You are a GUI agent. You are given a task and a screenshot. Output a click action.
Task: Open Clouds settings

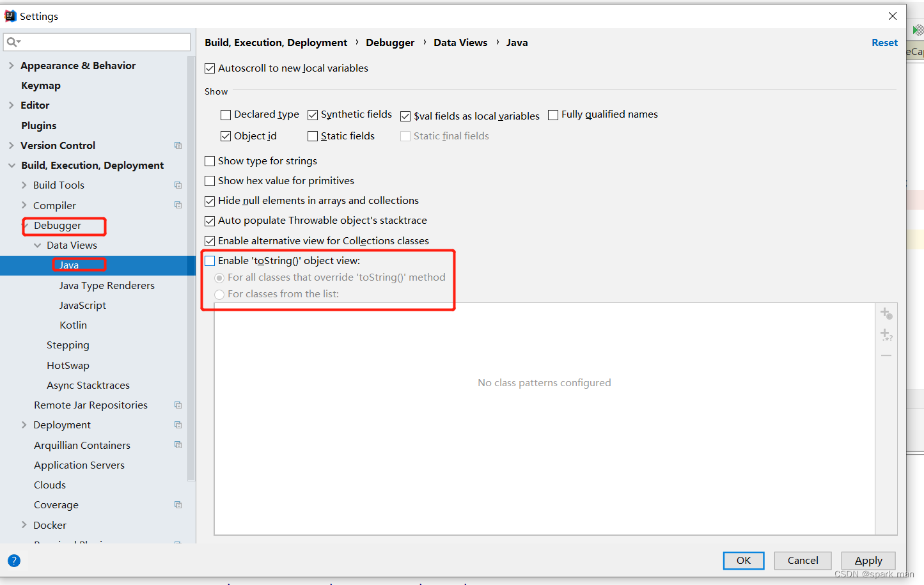tap(50, 485)
